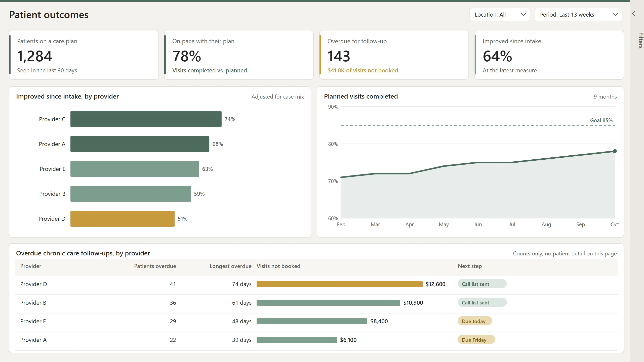Click Provider D in overdue table

[x=33, y=284]
